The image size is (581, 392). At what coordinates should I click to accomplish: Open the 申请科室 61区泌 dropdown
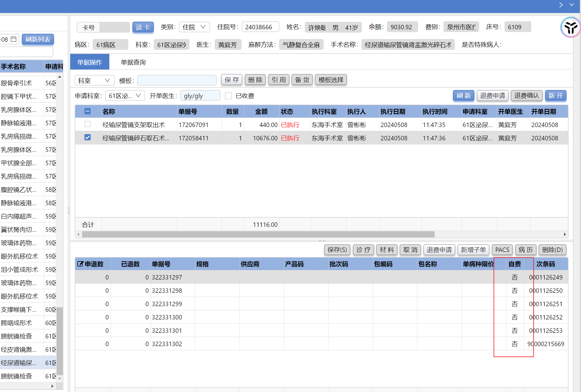tap(125, 96)
